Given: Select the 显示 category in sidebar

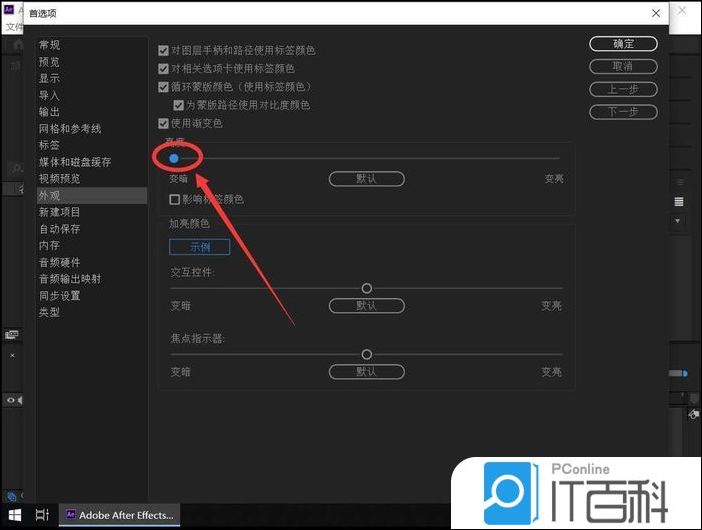Looking at the screenshot, I should 49,78.
